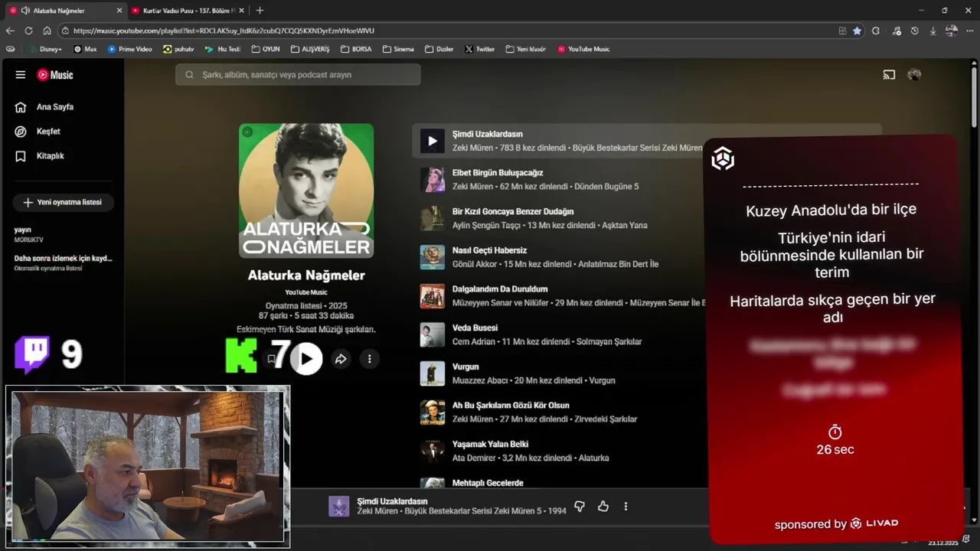
Task: Open the Disney+ bookmark
Action: click(x=44, y=49)
